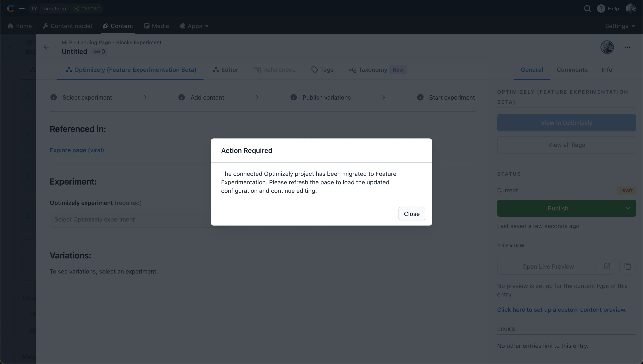
Task: Go to Home in main navigation
Action: 20,26
